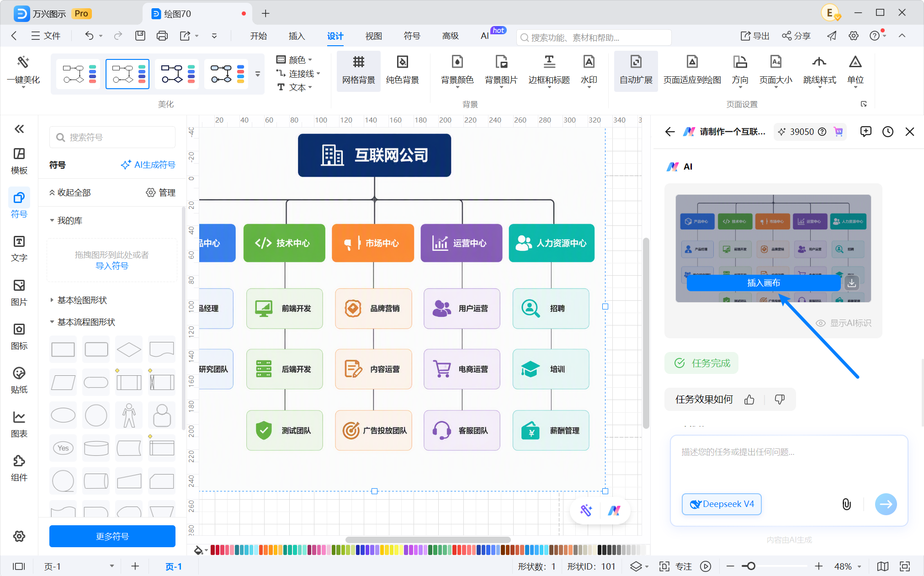This screenshot has width=924, height=576.
Task: Open the 视图 ribbon tab
Action: pos(374,36)
